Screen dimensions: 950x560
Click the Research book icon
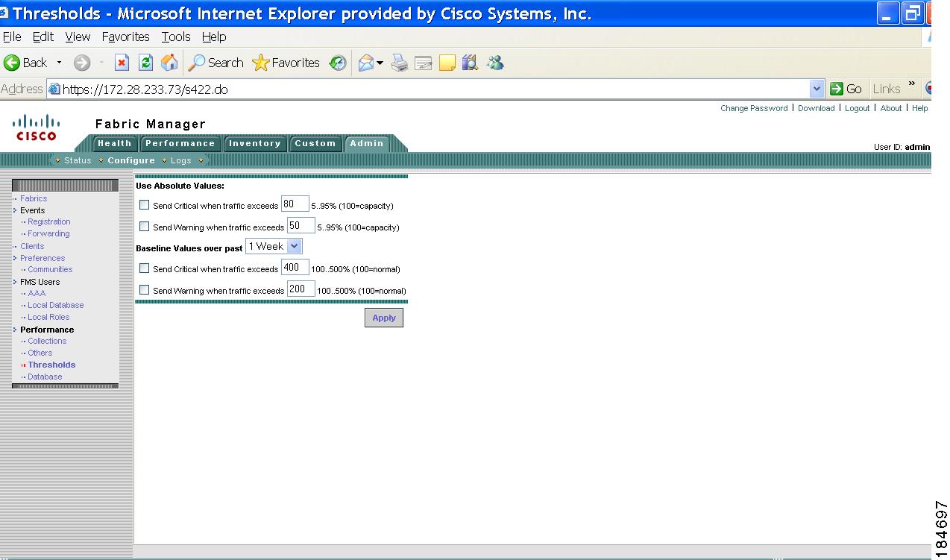(x=471, y=63)
